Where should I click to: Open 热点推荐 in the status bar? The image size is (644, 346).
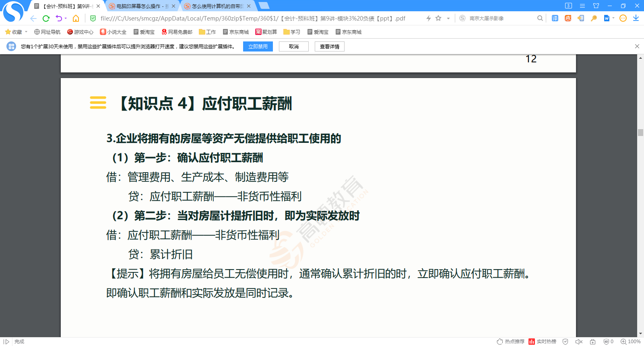coord(510,342)
